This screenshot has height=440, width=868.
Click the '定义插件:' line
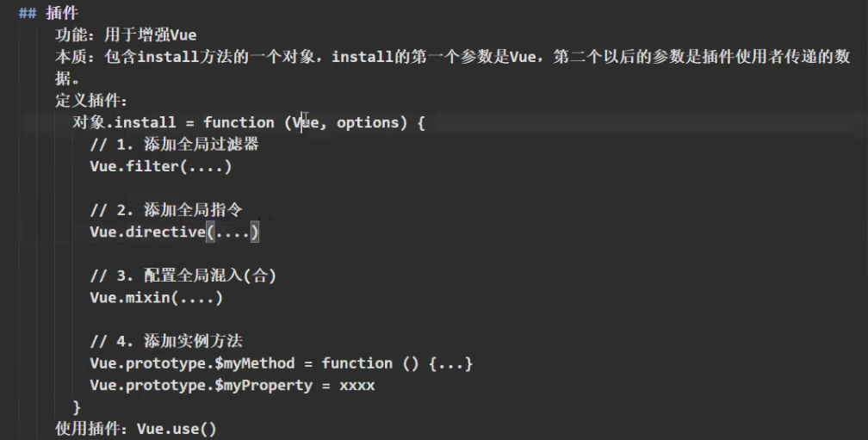[91, 100]
